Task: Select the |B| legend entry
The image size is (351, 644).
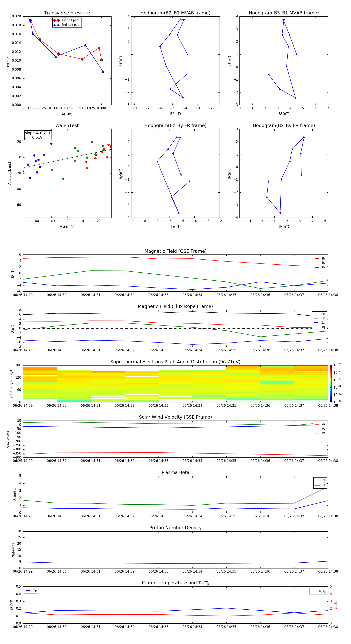Action: (320, 327)
